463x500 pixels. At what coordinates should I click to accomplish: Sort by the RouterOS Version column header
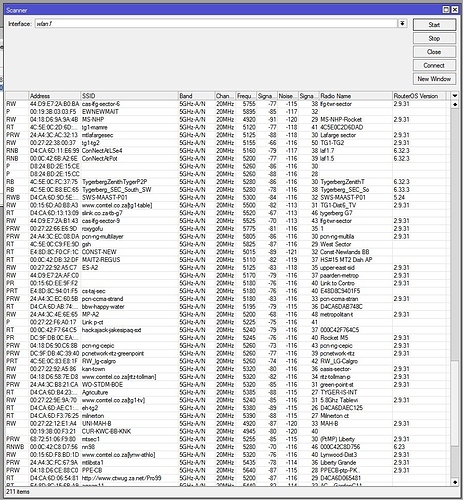pos(419,96)
